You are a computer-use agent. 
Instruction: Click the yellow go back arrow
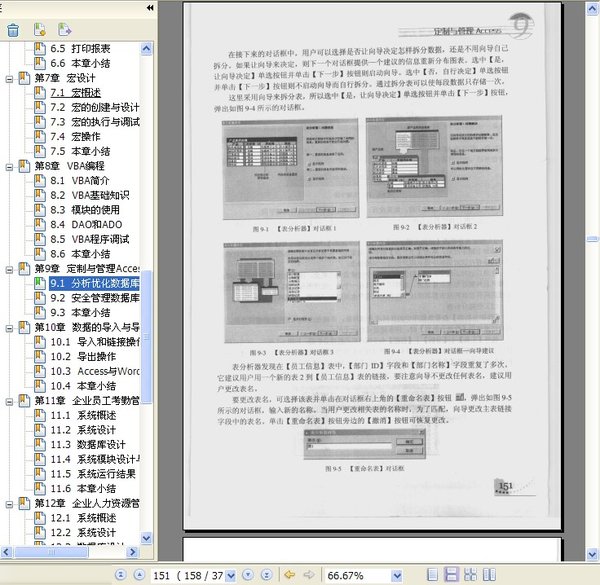(x=290, y=574)
